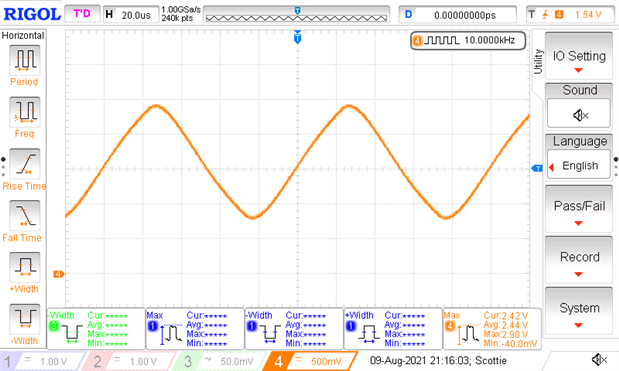
Task: Click the 1.00GSa/s sample rate text
Action: click(x=181, y=9)
